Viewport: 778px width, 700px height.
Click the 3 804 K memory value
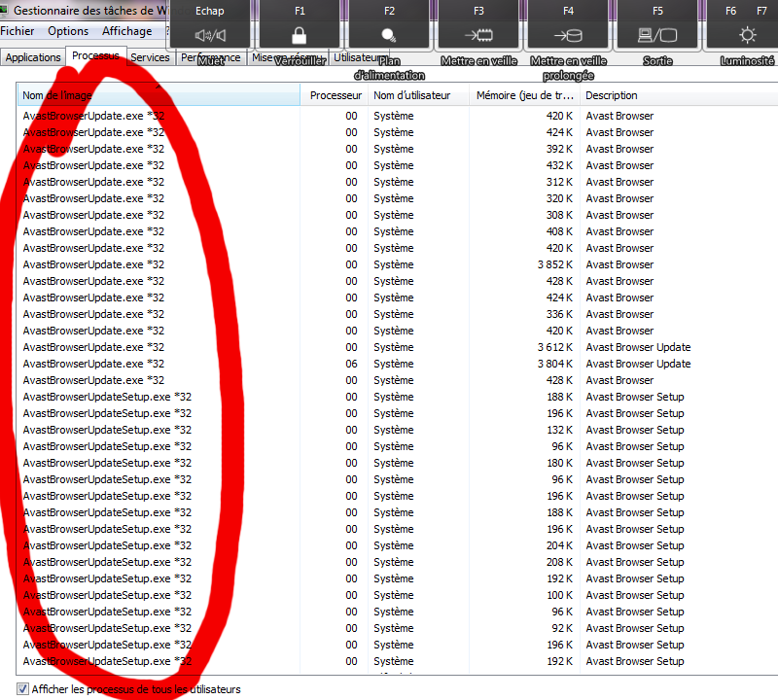554,364
